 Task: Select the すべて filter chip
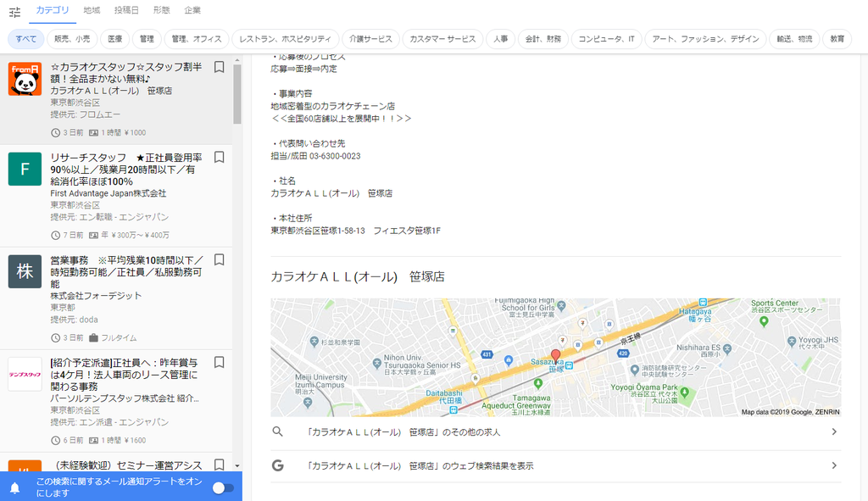[x=25, y=38]
